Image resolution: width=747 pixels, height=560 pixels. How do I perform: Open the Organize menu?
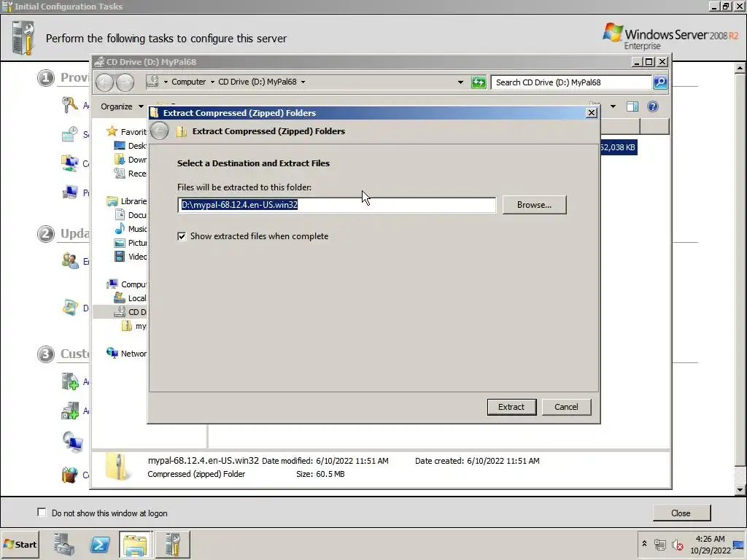122,106
